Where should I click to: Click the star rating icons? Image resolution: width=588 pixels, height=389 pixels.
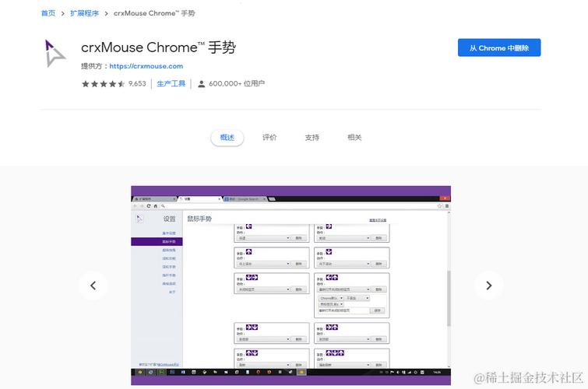pyautogui.click(x=103, y=84)
